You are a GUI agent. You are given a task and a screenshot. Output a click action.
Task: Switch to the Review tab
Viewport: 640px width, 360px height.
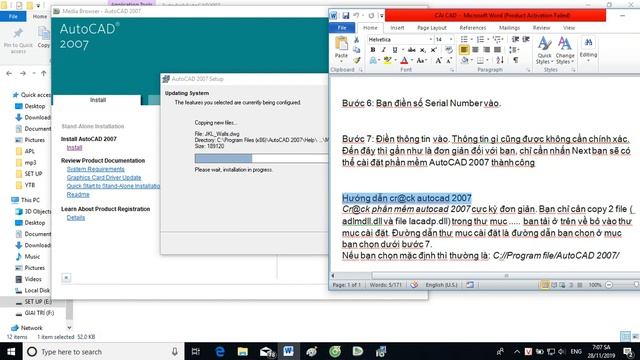(541, 28)
